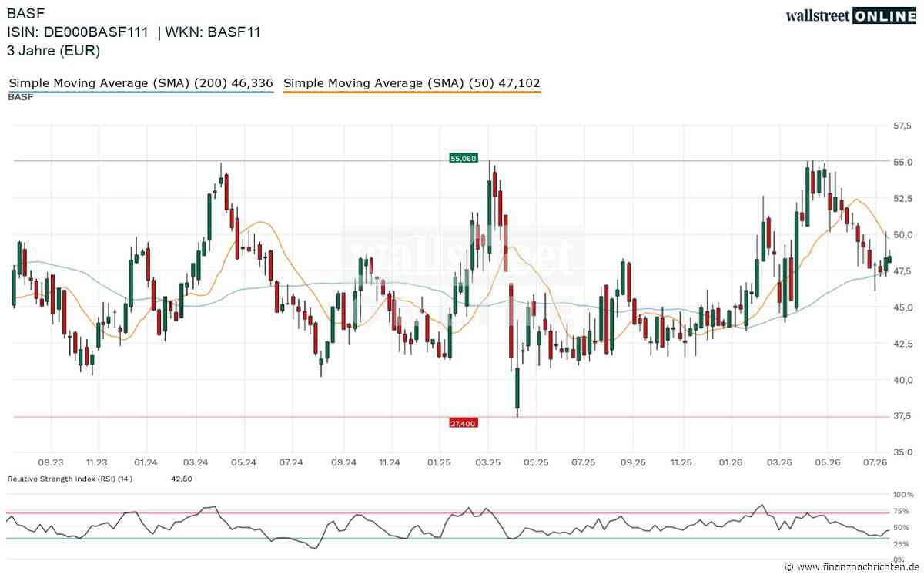The height and width of the screenshot is (578, 924).
Task: Click the 09.23 date axis label
Action: [x=49, y=462]
